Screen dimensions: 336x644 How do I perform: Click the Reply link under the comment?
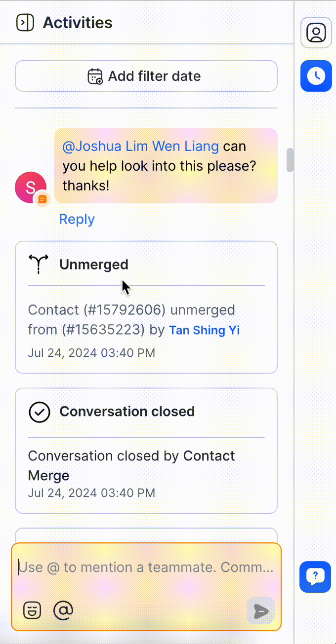77,219
